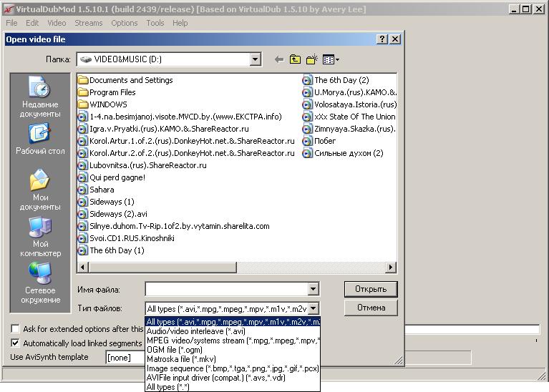Select video file The 6th Day (2)
This screenshot has width=549, height=392.
click(336, 80)
